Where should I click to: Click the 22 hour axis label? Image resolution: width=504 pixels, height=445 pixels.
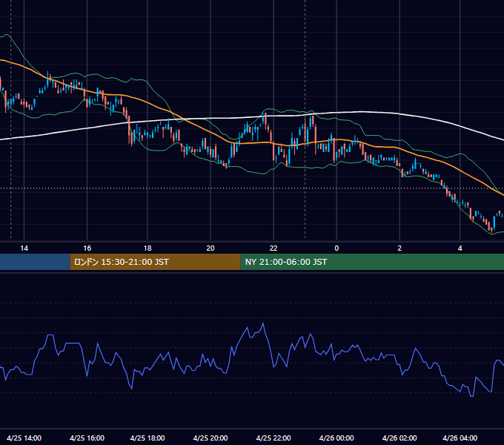click(x=273, y=248)
